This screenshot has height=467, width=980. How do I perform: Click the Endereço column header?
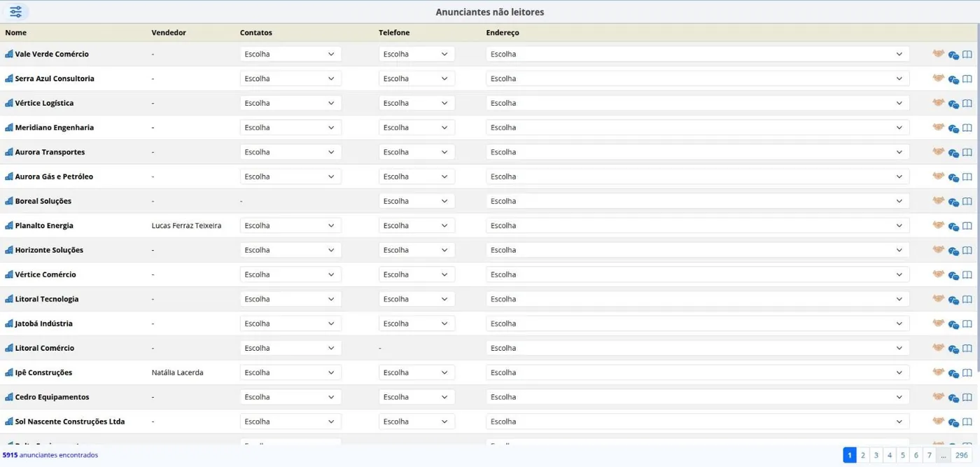pyautogui.click(x=503, y=33)
